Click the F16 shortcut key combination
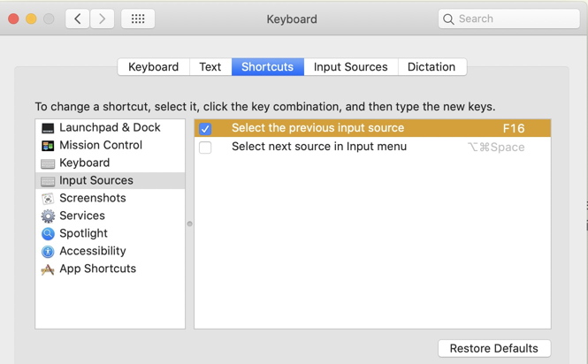Viewport: 588px width, 364px height. pyautogui.click(x=514, y=129)
